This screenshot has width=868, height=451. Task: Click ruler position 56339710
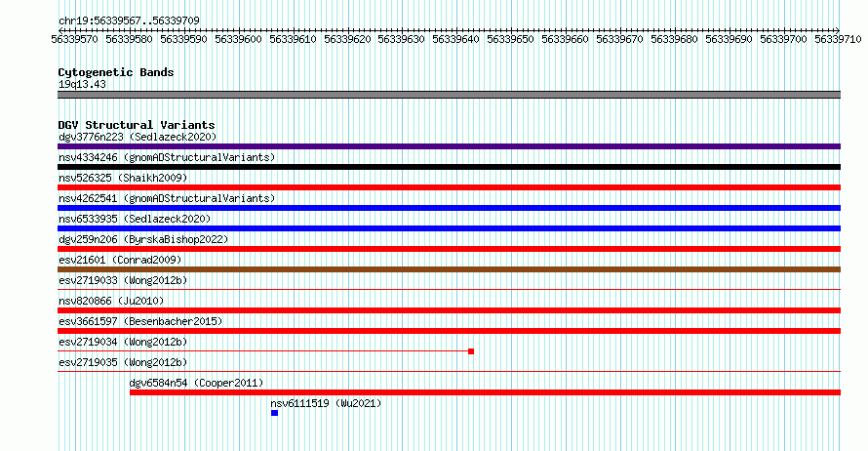[x=838, y=39]
